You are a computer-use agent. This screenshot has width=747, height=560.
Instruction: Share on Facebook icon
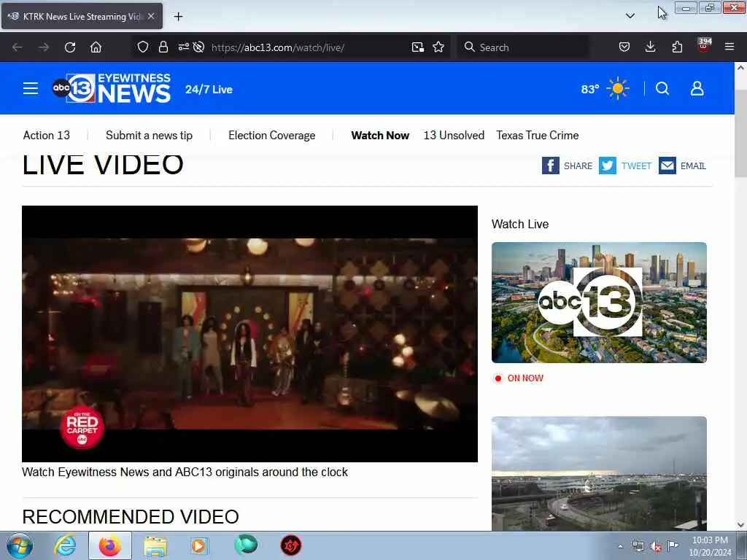pos(550,166)
